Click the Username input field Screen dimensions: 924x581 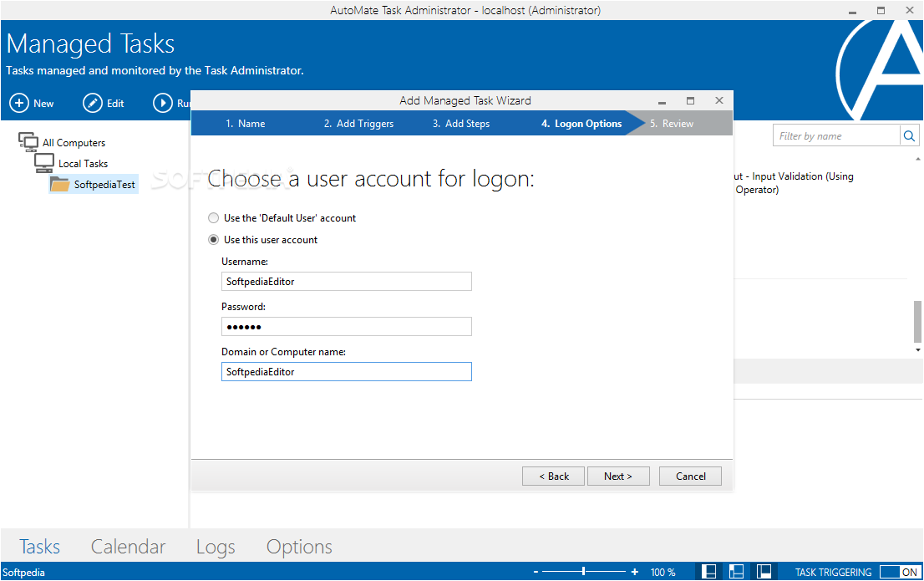pos(347,282)
